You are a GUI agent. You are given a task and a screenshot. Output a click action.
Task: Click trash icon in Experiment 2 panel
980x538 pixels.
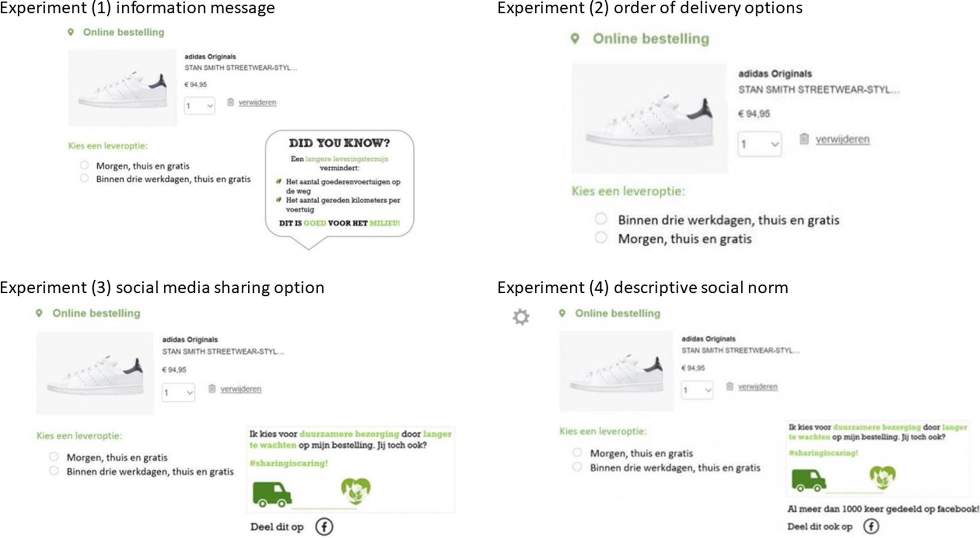click(x=804, y=139)
